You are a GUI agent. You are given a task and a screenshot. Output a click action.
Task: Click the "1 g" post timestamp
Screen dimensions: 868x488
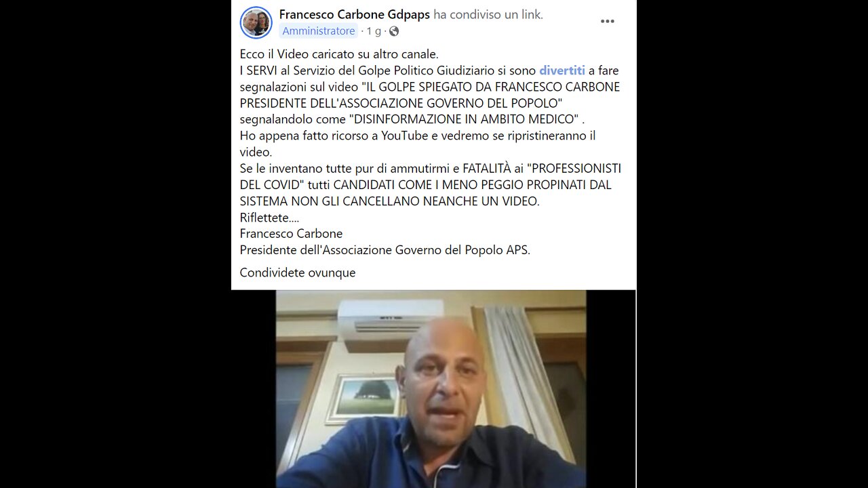coord(374,31)
